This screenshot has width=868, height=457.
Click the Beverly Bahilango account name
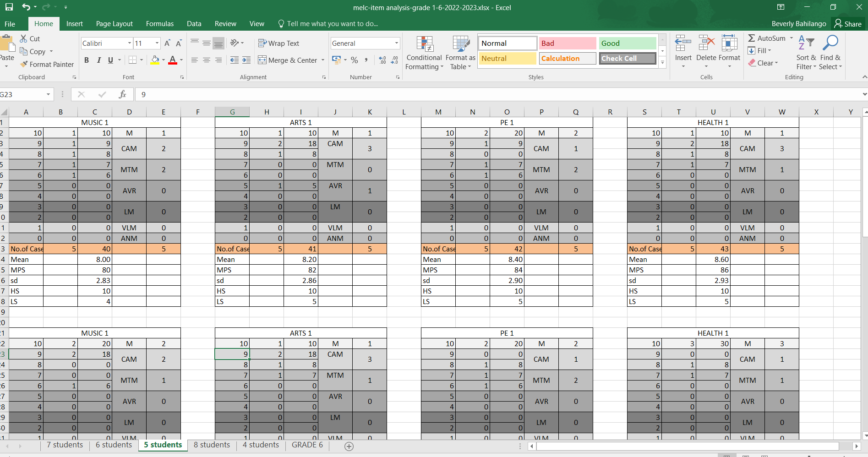(798, 24)
